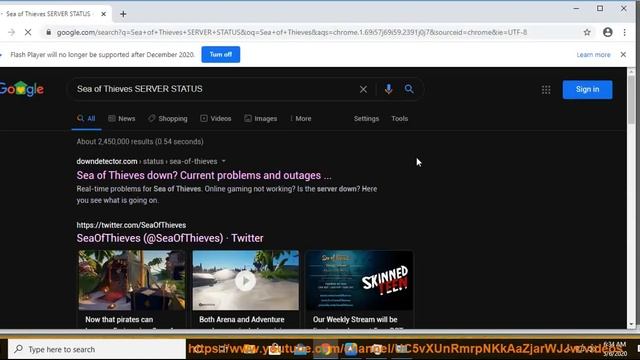Switch to the Shopping tab
This screenshot has height=360, width=640.
point(168,119)
